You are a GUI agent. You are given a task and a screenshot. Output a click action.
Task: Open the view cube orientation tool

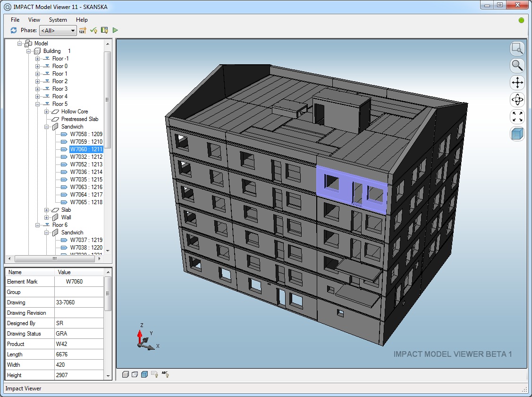tap(517, 134)
